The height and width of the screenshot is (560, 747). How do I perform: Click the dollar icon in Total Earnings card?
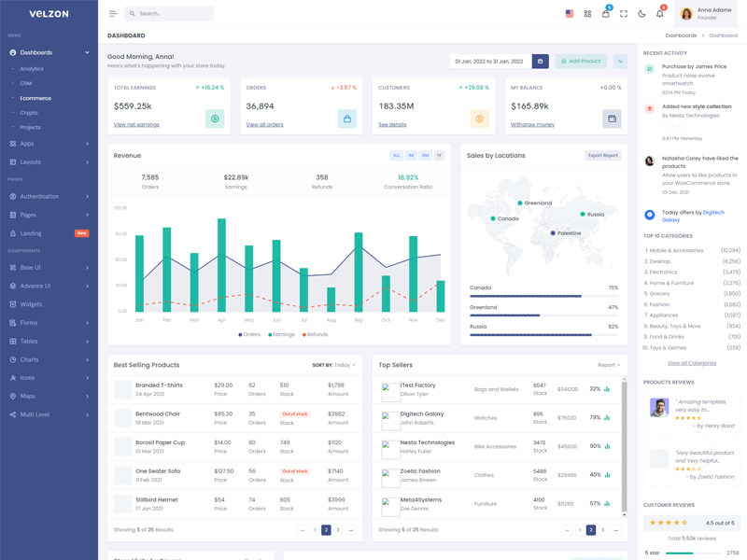pyautogui.click(x=215, y=119)
